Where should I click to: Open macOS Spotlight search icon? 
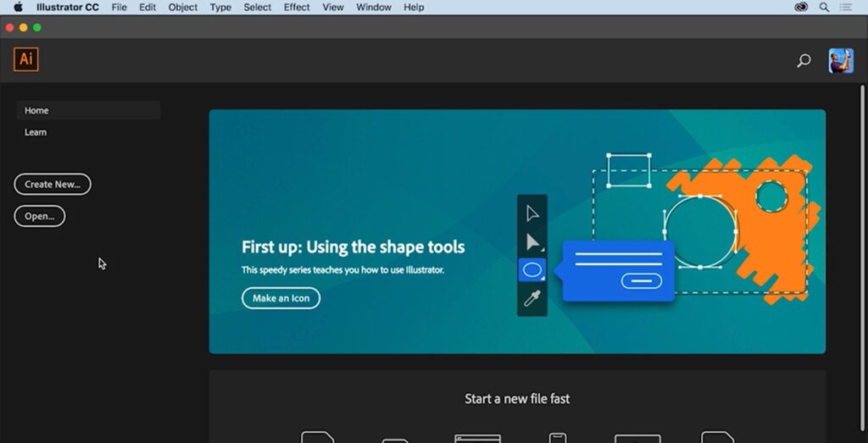point(824,7)
